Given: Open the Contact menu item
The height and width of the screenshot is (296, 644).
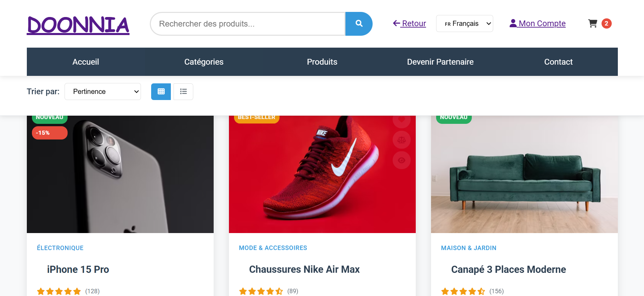Looking at the screenshot, I should [558, 62].
